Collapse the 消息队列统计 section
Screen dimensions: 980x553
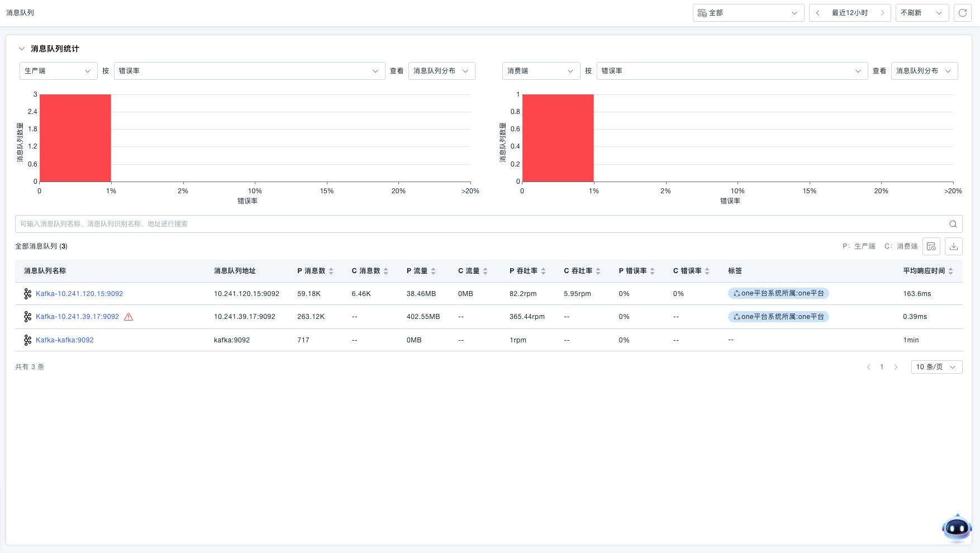pyautogui.click(x=22, y=49)
